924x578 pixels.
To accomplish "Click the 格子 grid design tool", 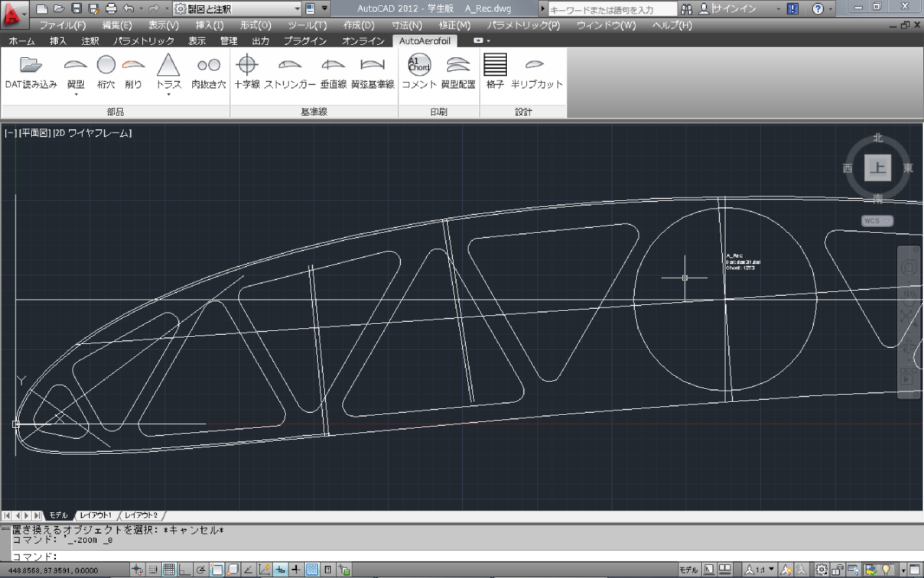I will tap(495, 64).
